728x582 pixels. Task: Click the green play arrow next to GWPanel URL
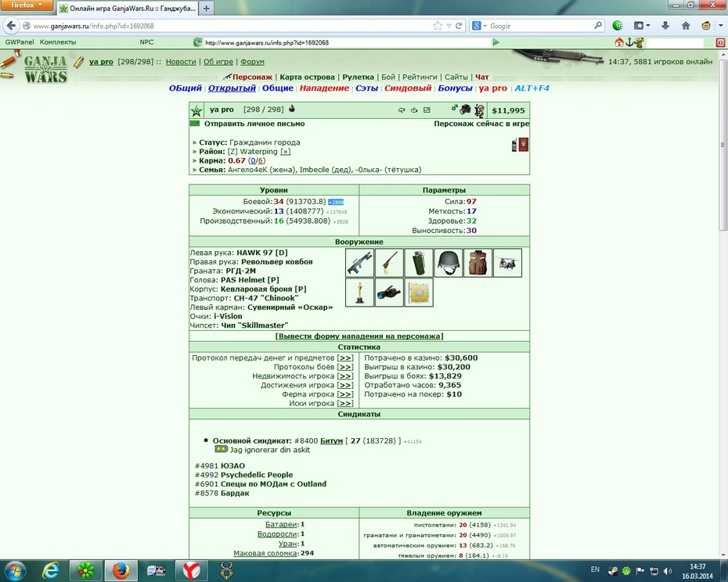click(x=496, y=42)
